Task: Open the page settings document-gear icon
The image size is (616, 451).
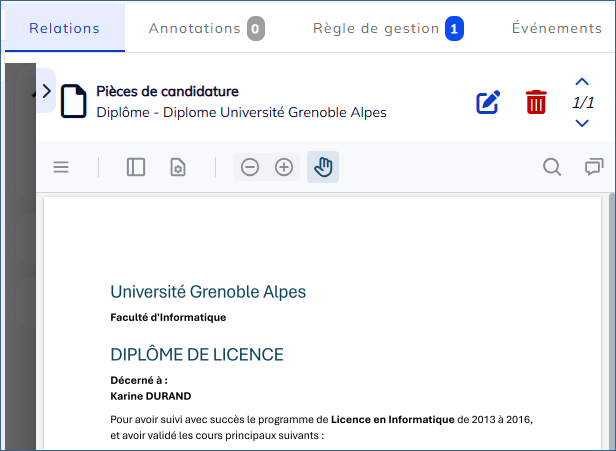Action: [x=178, y=167]
